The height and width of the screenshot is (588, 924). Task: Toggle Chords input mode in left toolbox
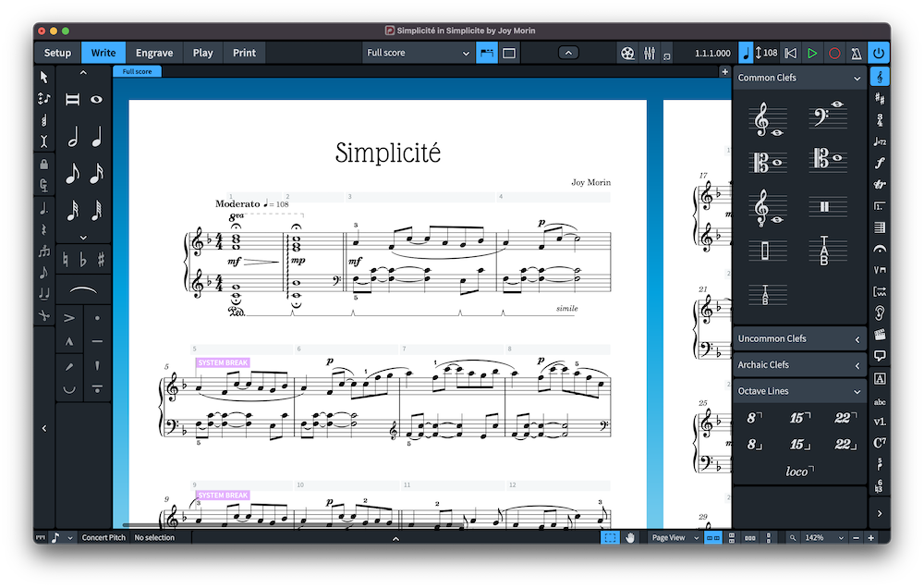tap(44, 120)
